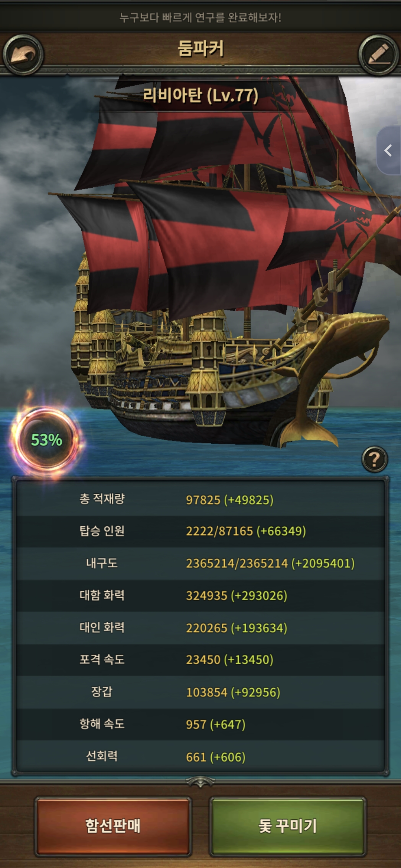Select the 항해 속도 stat row
Screen dimensions: 401x868
pyautogui.click(x=200, y=724)
